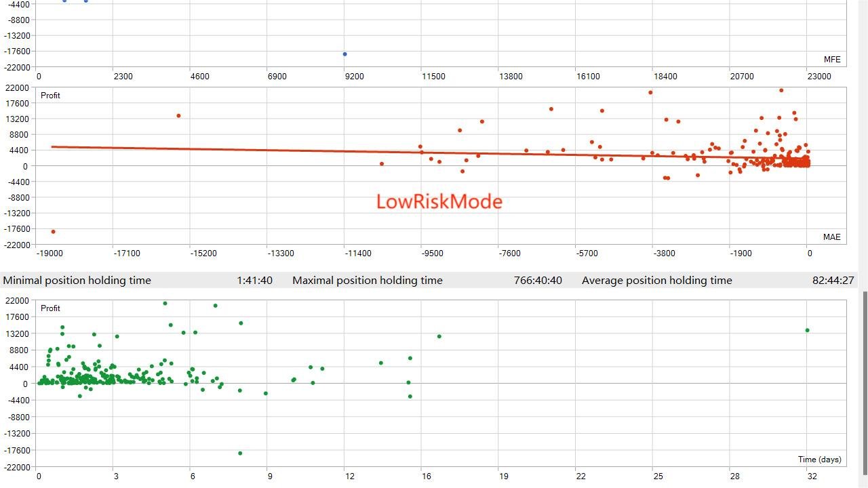Click the green data point at 32 days
The image size is (868, 488).
coord(807,331)
